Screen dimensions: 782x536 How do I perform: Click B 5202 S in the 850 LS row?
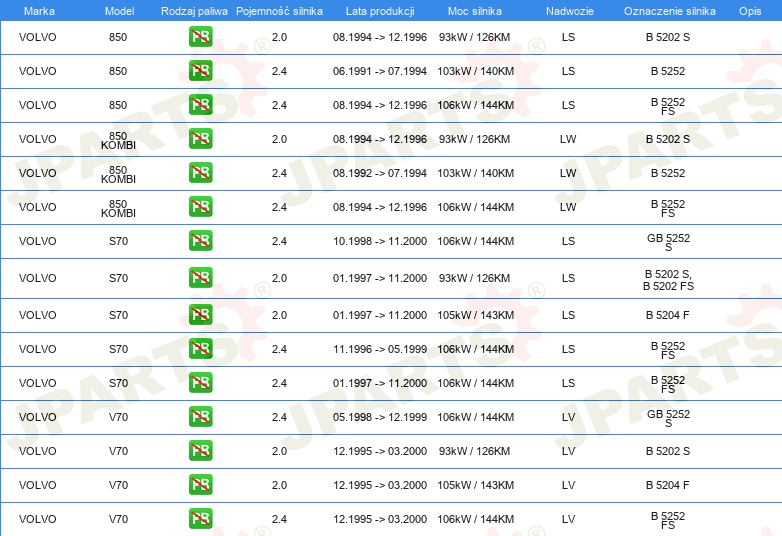point(668,37)
